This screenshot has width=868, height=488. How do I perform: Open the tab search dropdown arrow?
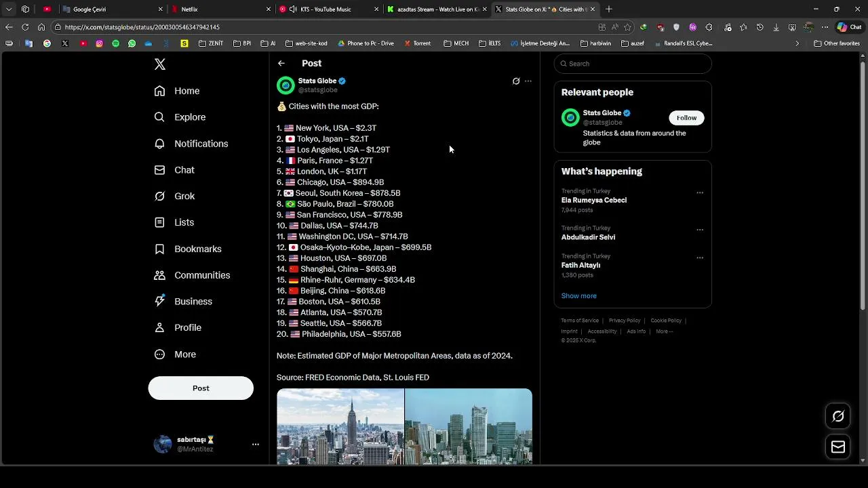[9, 9]
